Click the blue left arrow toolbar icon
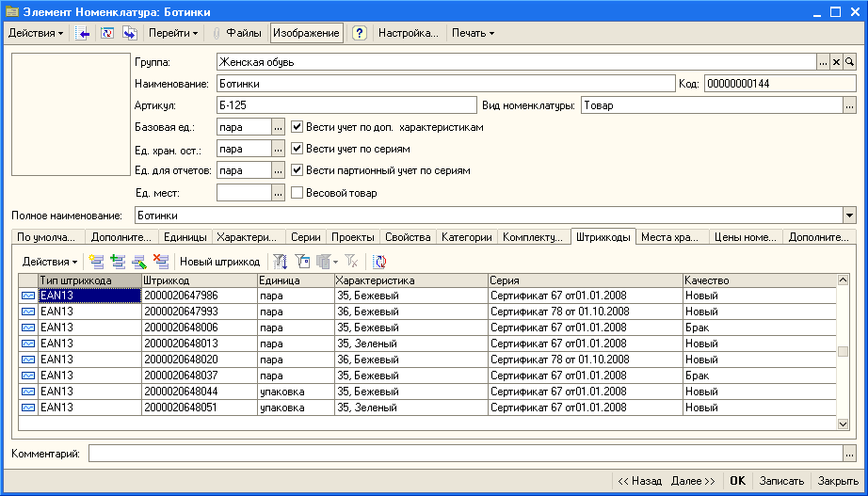 [x=83, y=33]
